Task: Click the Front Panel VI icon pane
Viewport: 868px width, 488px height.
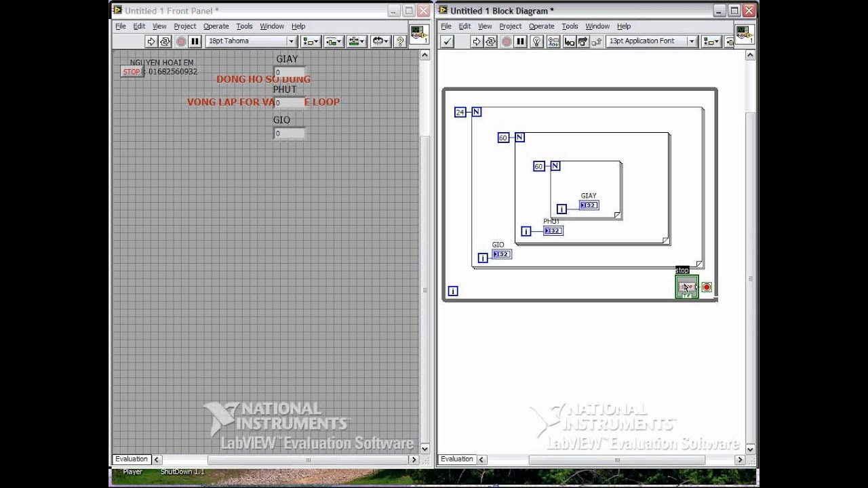Action: (x=418, y=34)
